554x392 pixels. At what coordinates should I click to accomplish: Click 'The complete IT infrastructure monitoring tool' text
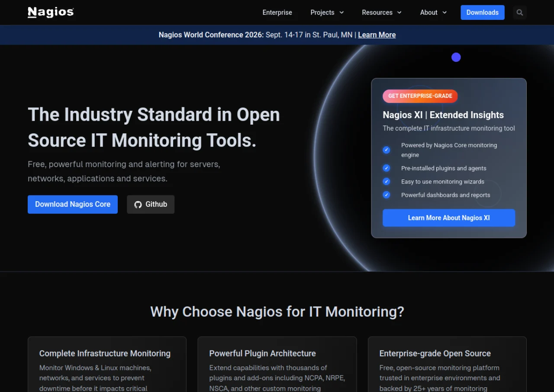point(449,128)
